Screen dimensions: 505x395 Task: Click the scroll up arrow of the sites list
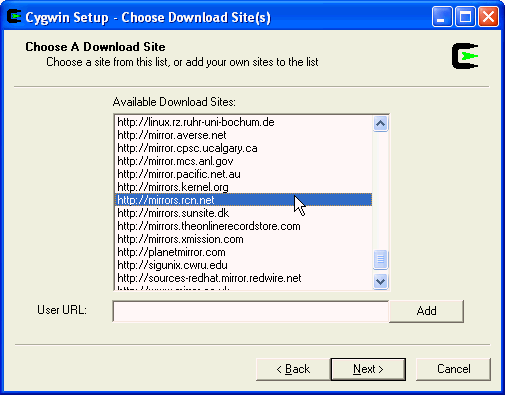coord(380,124)
